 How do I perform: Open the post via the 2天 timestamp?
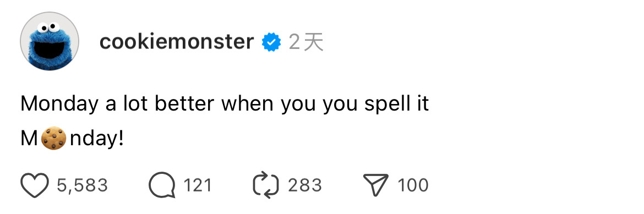306,42
